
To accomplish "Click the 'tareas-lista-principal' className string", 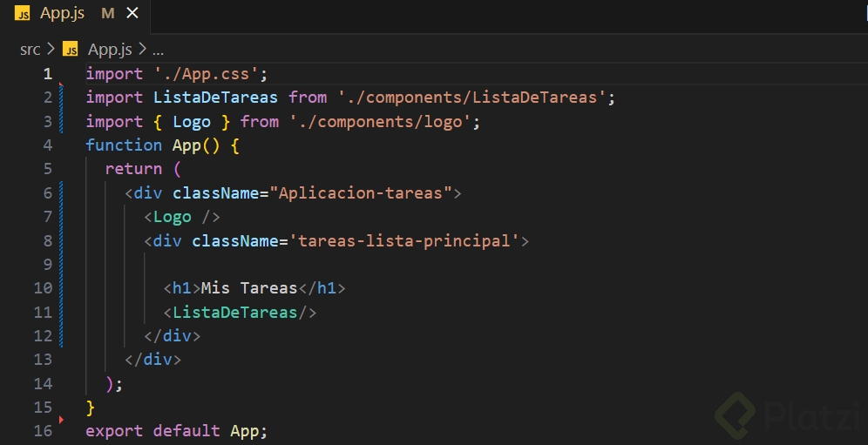I will point(404,240).
